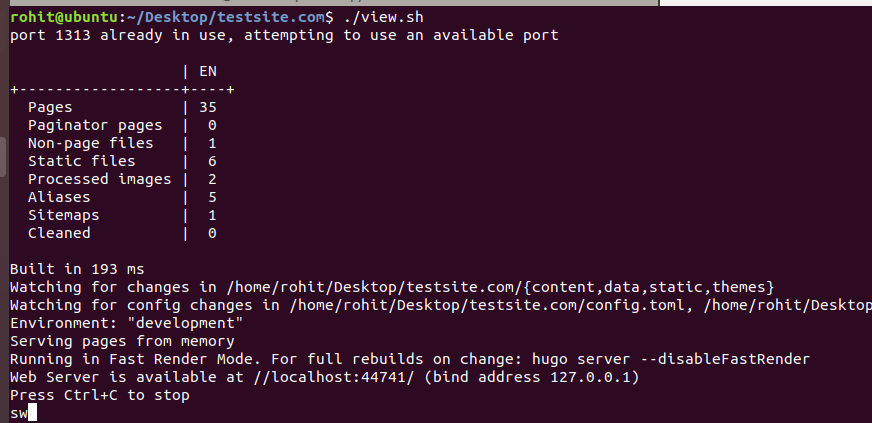Click the Environment "development" line
Viewport: 872px width, 423px height.
tap(127, 324)
